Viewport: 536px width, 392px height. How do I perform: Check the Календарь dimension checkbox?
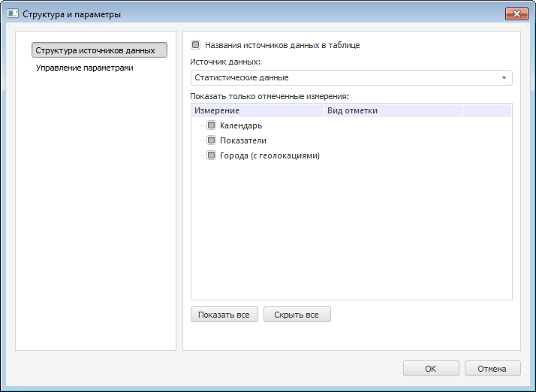tap(212, 125)
